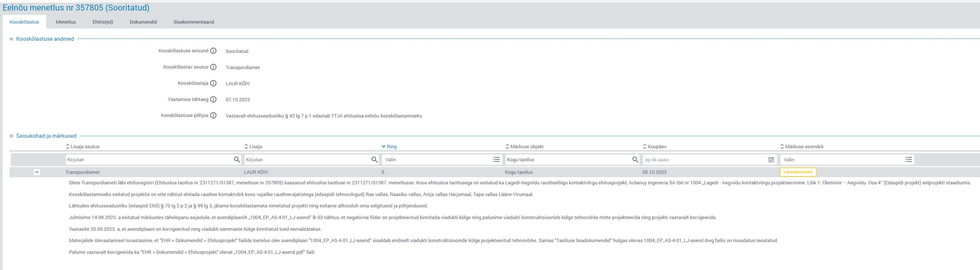Sort table by Märkuse eesmärk column

point(801,147)
